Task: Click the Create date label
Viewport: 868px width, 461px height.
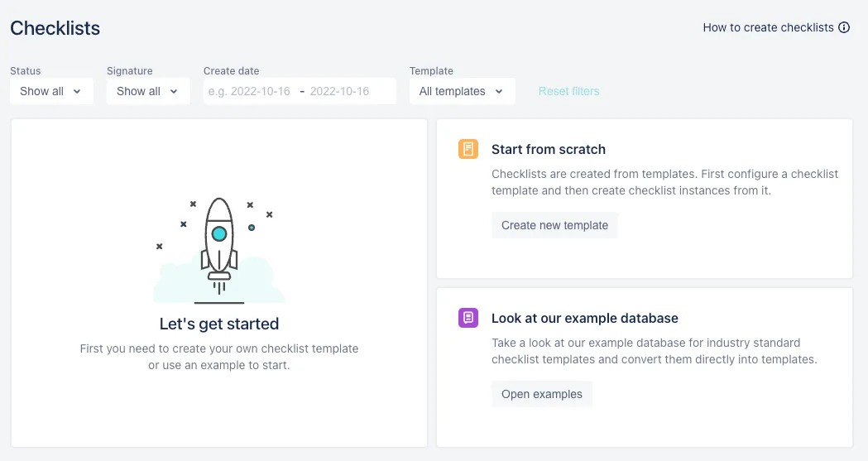Action: tap(231, 71)
